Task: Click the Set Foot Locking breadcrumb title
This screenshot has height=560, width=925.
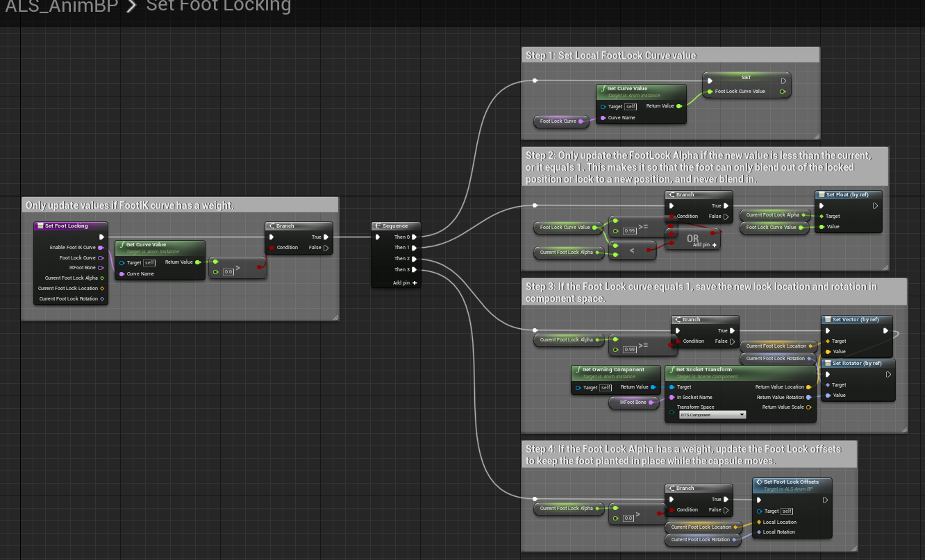Action: tap(219, 7)
